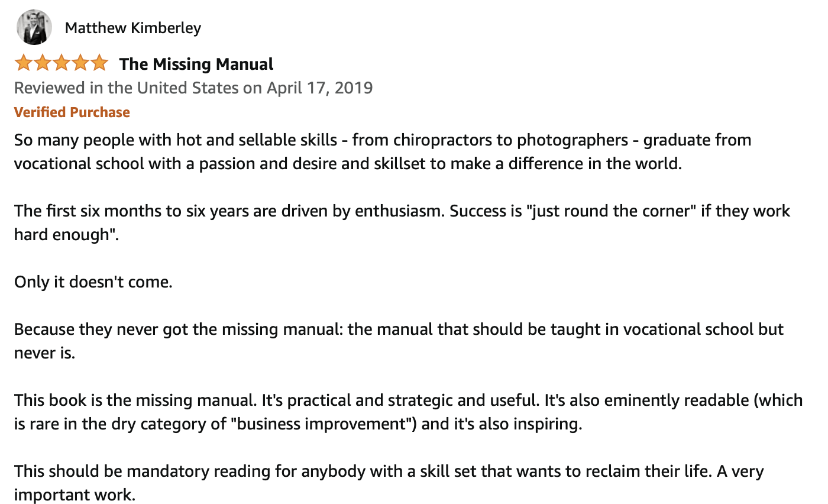Click the first star in rating

pos(24,63)
